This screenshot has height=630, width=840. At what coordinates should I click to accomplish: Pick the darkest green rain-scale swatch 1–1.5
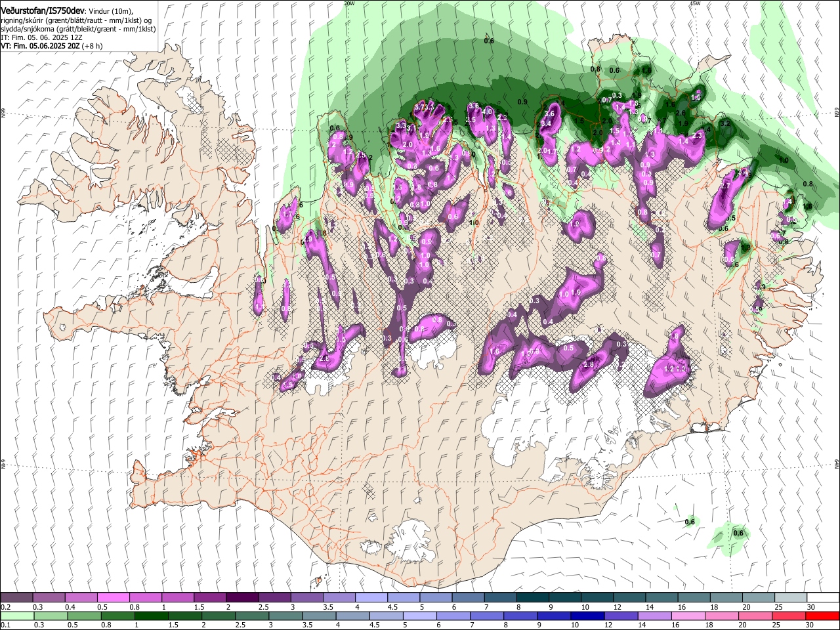(x=151, y=616)
